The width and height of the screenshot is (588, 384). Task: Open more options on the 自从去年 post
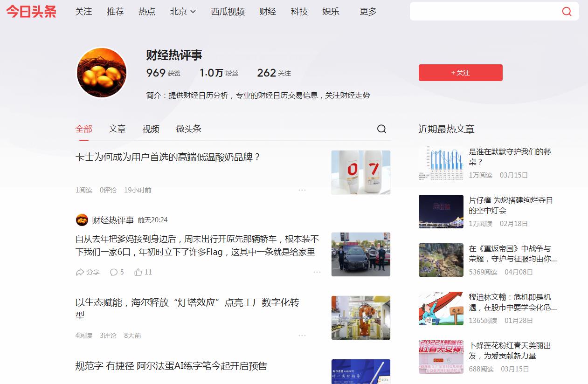(x=317, y=272)
